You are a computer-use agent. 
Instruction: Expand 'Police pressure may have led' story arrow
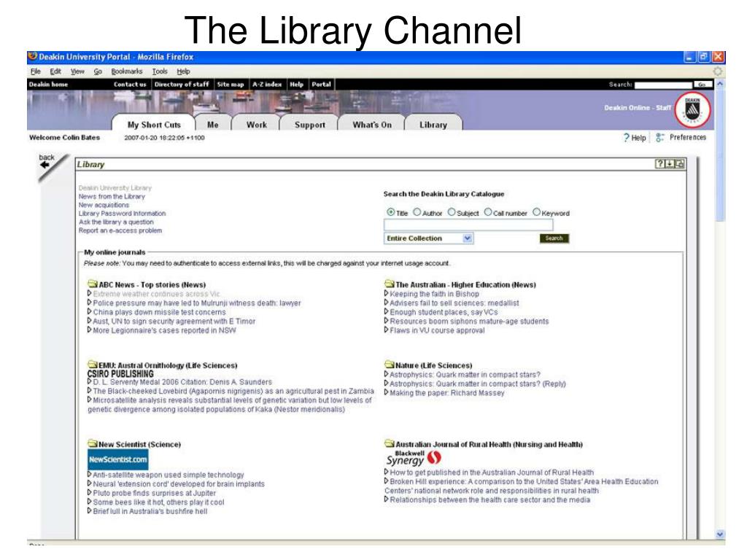coord(90,303)
